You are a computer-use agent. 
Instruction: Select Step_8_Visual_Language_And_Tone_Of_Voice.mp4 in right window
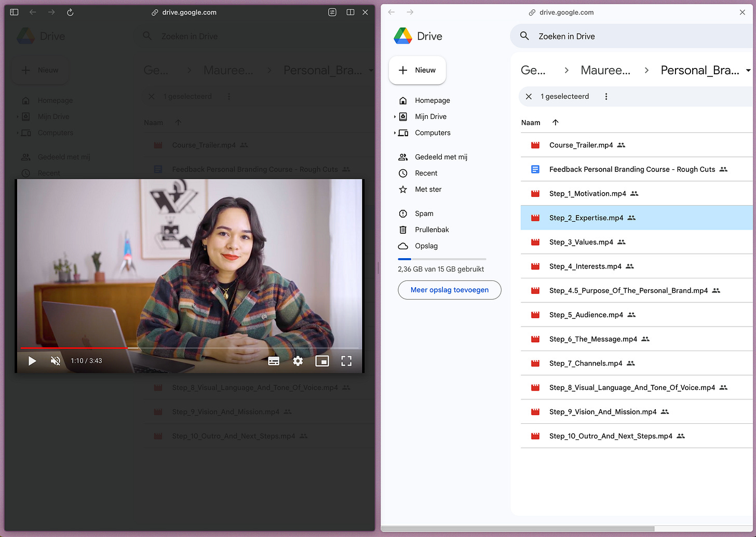637,387
